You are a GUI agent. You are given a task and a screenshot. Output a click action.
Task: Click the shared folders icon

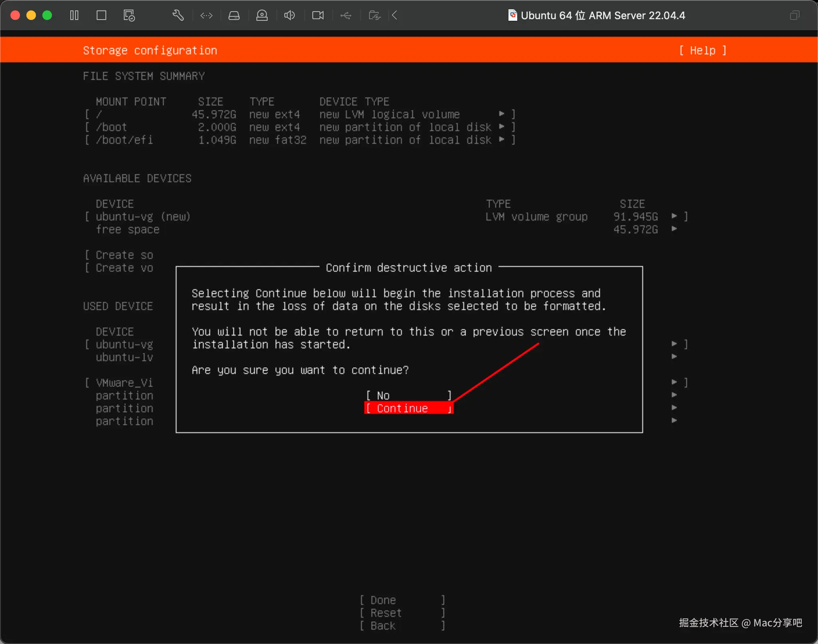tap(374, 16)
